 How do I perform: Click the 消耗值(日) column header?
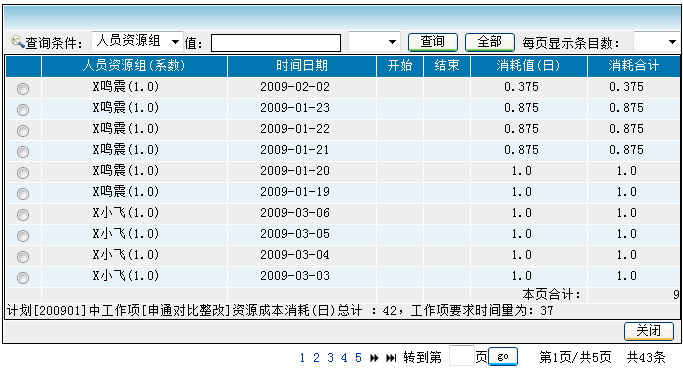coord(529,66)
